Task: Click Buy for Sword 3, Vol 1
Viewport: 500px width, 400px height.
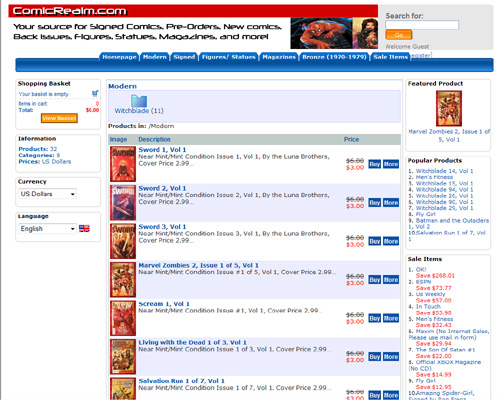Action: 374,241
